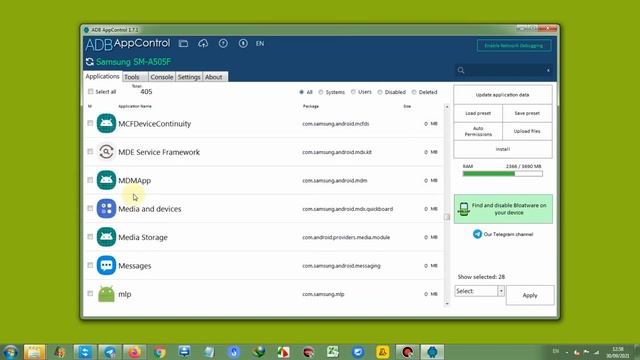Open the Settings tab
This screenshot has height=360, width=640.
coord(189,77)
